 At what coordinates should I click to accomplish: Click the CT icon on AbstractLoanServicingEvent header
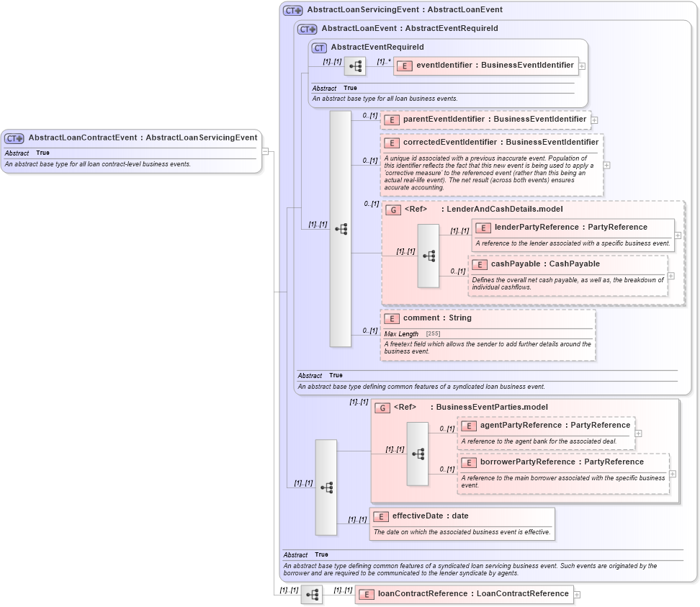point(292,9)
